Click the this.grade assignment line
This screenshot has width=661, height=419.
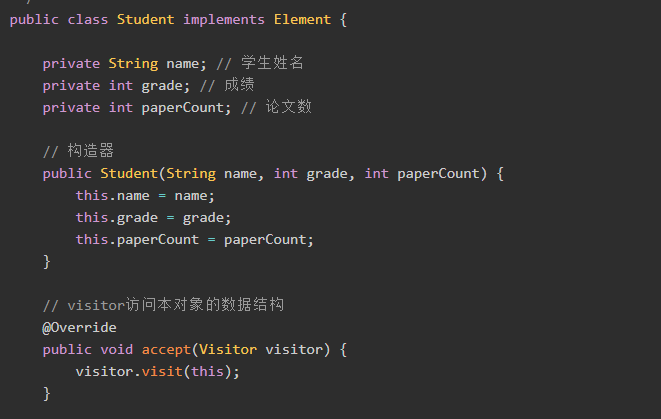pyautogui.click(x=153, y=218)
